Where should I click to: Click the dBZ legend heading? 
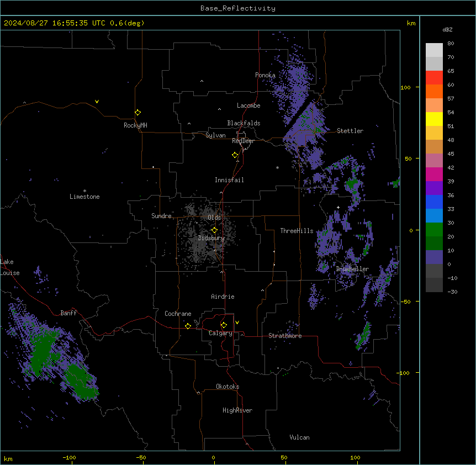tap(447, 29)
